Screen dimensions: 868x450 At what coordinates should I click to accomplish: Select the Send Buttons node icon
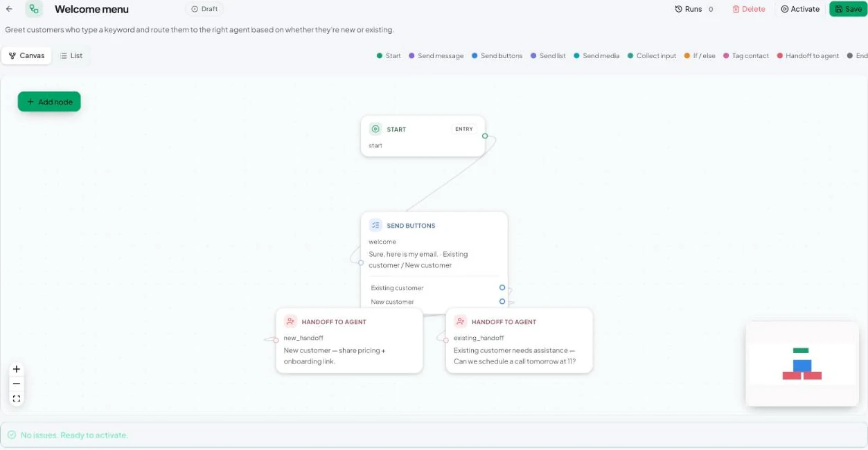click(375, 225)
